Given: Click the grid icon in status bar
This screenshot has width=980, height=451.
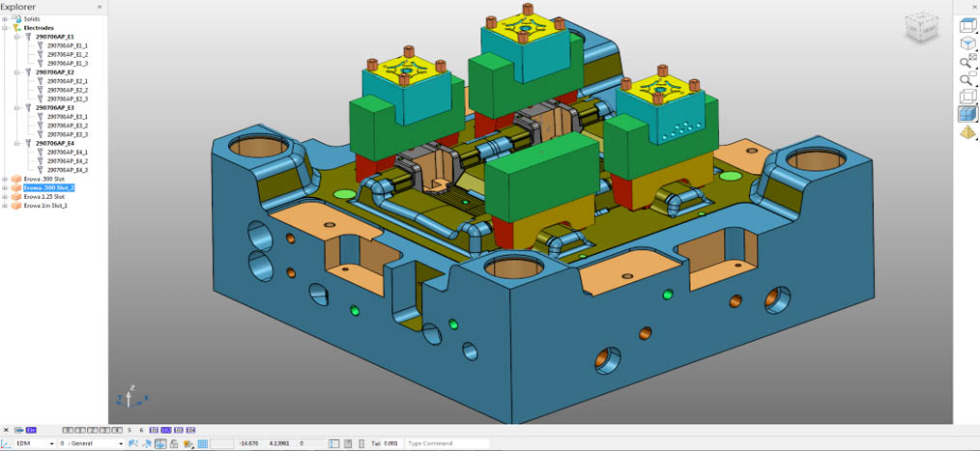Looking at the screenshot, I should (203, 443).
